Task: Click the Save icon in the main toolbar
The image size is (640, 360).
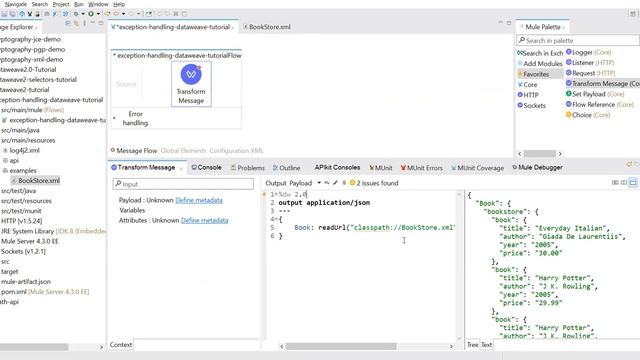Action: pyautogui.click(x=4, y=14)
